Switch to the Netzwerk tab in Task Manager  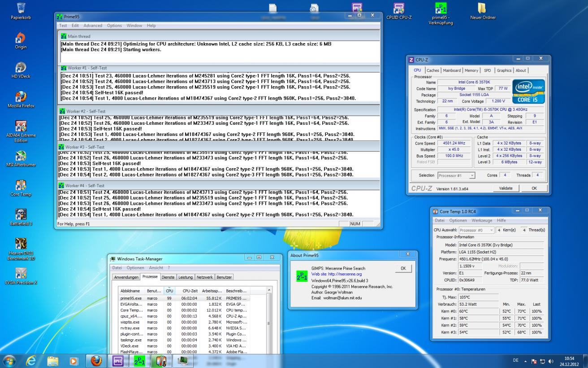point(205,277)
